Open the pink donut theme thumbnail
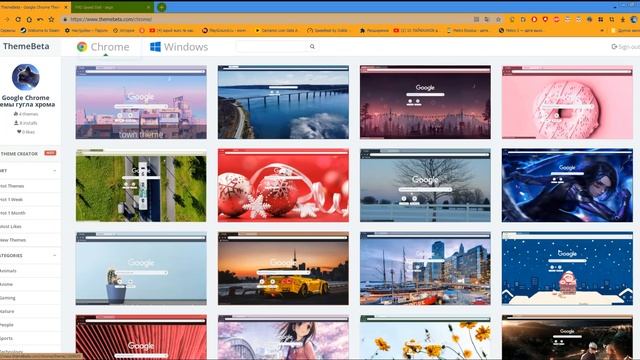 567,102
